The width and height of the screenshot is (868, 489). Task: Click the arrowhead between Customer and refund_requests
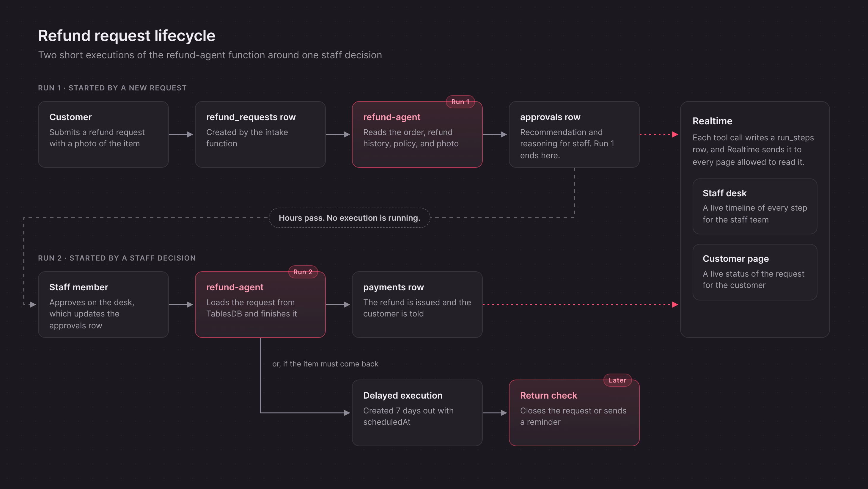point(190,134)
